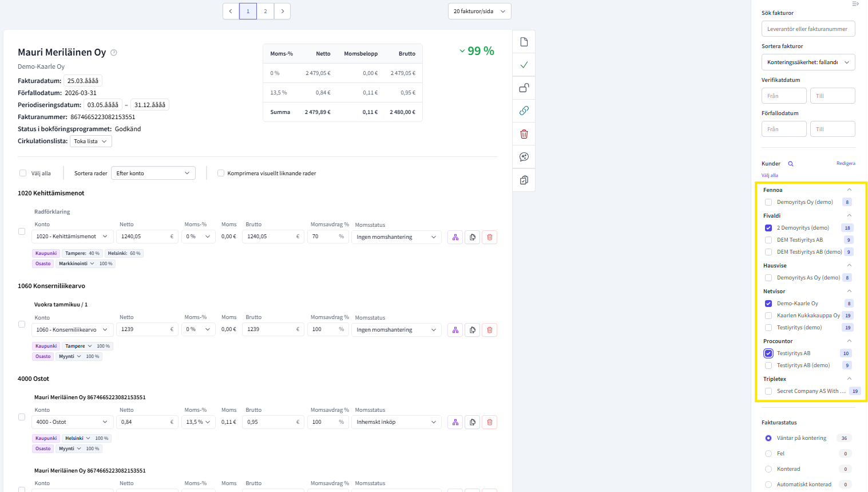Click the Netto field showing 1240,05
Image resolution: width=868 pixels, height=492 pixels.
[x=147, y=236]
